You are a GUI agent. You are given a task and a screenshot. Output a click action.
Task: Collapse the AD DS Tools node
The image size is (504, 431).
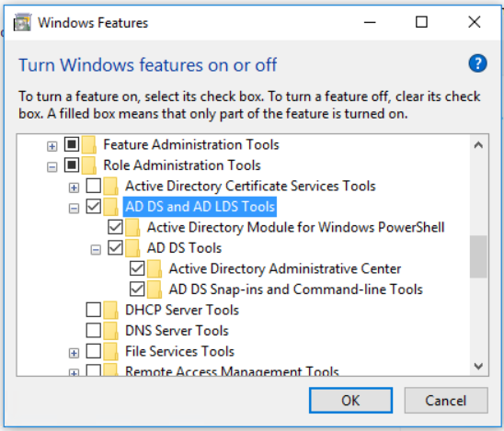pos(96,250)
